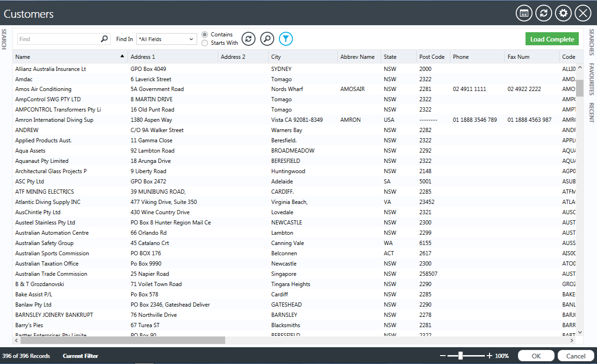Open the Find In All Fields dropdown
This screenshot has height=364, width=597.
(167, 39)
